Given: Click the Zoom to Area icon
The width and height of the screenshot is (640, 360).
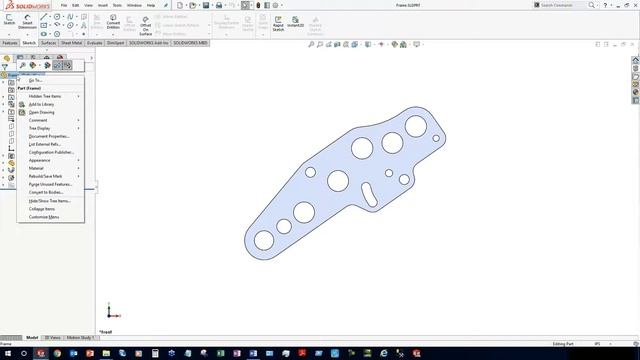Looking at the screenshot, I should pos(320,44).
